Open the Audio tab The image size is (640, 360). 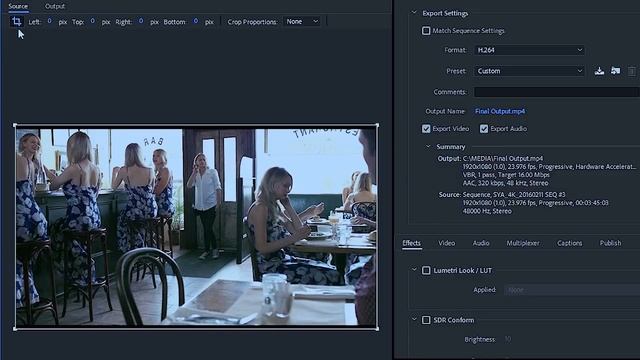point(481,243)
